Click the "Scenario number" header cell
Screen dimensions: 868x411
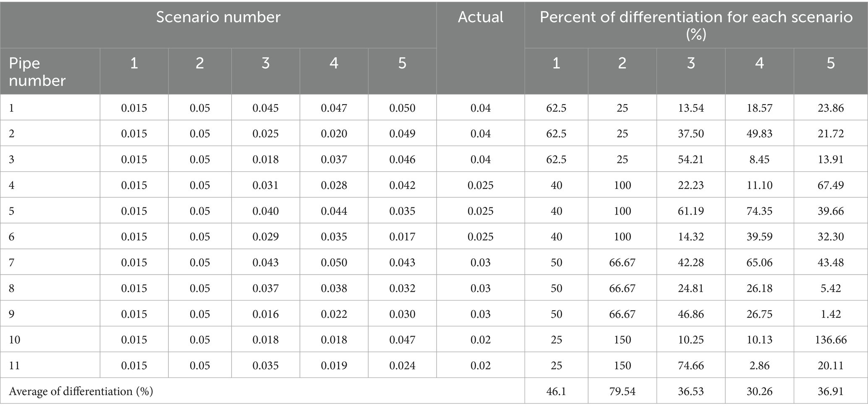[218, 17]
